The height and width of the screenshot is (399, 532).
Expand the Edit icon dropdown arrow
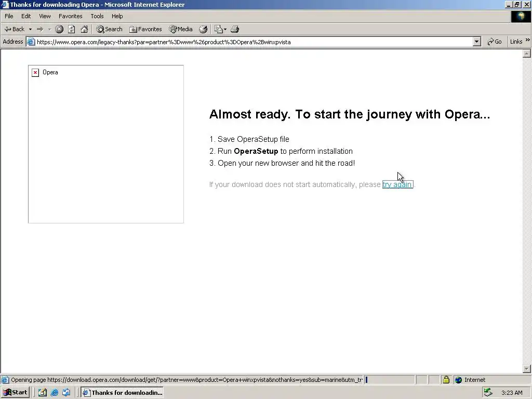(225, 29)
